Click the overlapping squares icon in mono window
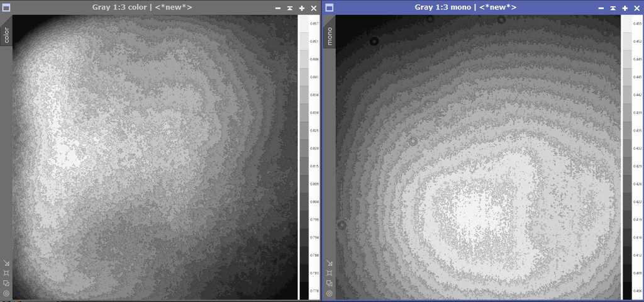The height and width of the screenshot is (302, 644). 330,283
